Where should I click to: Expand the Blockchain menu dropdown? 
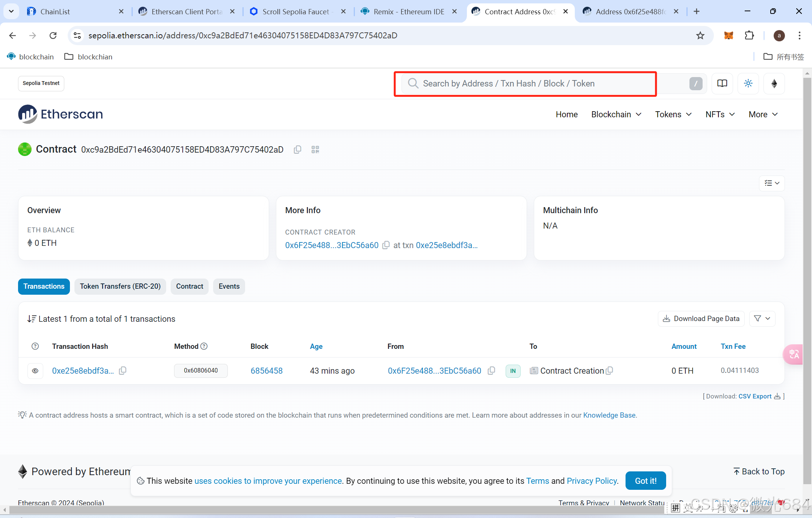(616, 114)
